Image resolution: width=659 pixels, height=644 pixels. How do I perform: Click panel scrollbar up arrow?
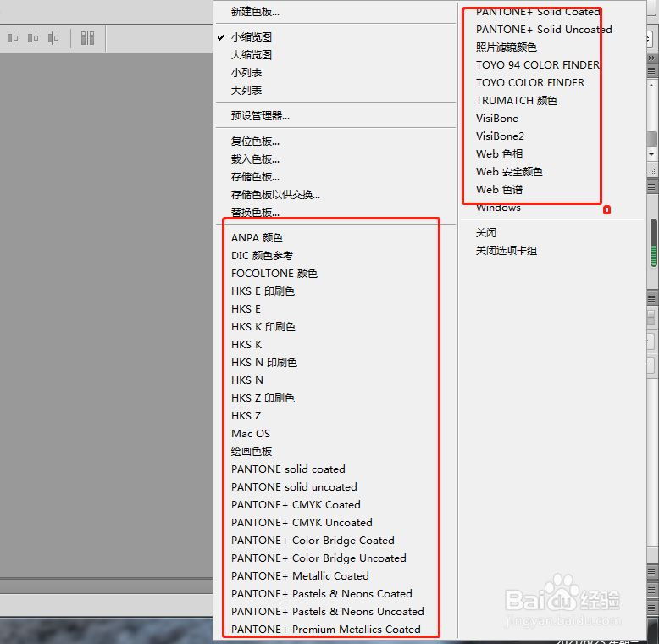(652, 86)
